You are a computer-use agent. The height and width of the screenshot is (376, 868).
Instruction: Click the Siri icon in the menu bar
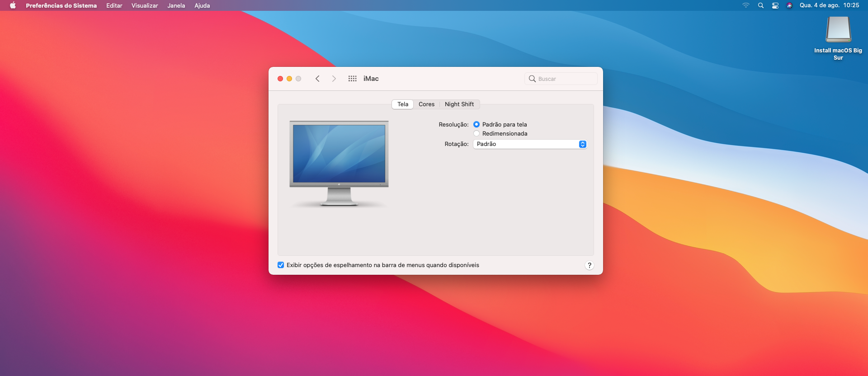click(x=789, y=5)
